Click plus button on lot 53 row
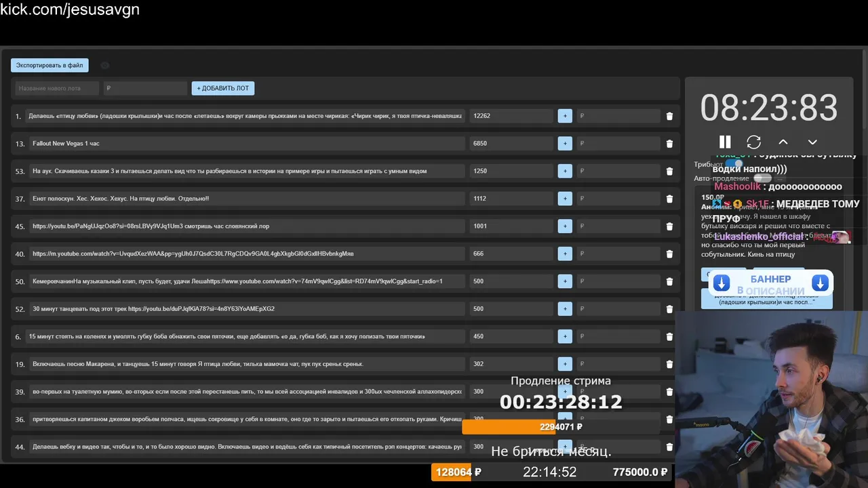Viewport: 868px width, 488px height. (565, 171)
